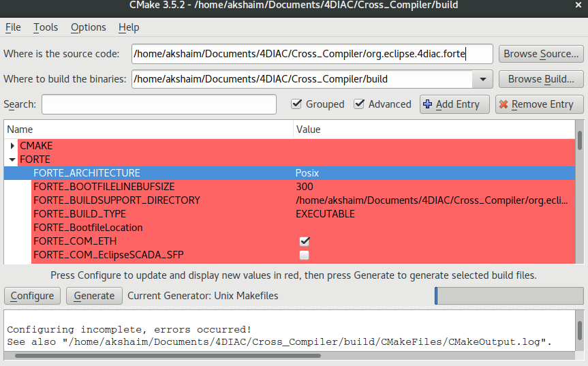This screenshot has width=588, height=366.
Task: Click the red X Remove Entry icon
Action: [x=504, y=104]
